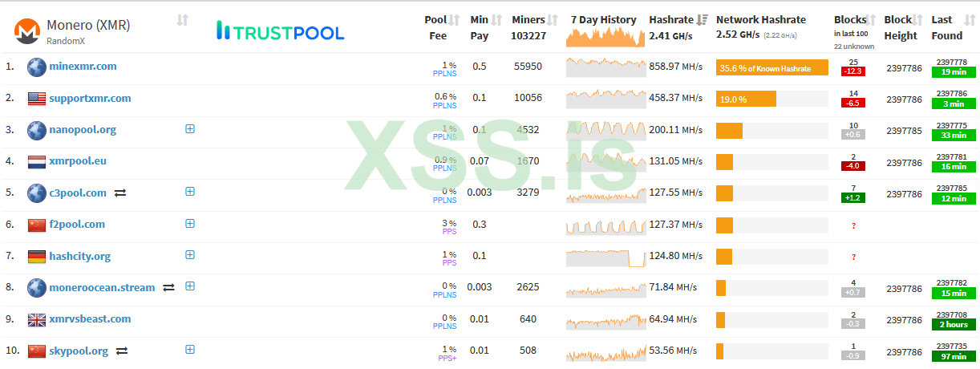
Task: Click UK flag beside xmrvsbeast.com
Action: tap(37, 319)
